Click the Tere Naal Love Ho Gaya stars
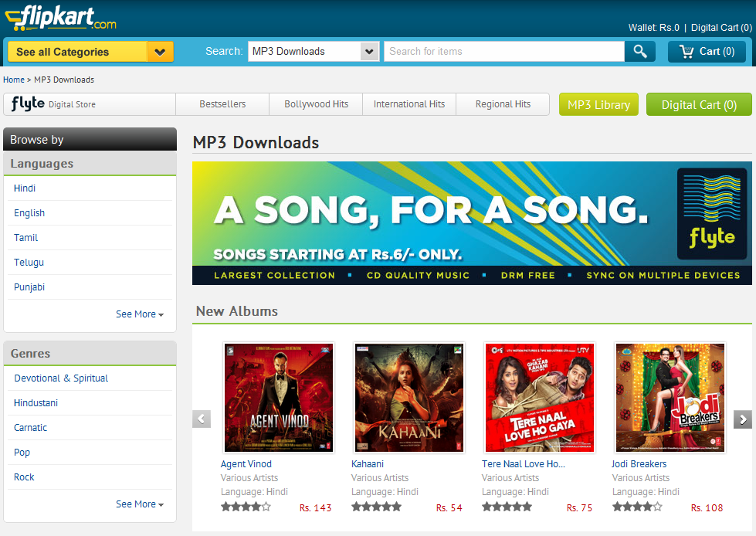The image size is (756, 536). point(507,507)
